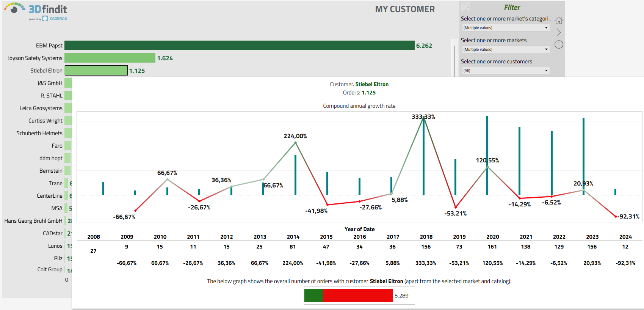
Task: Click the green segment of the orders bar
Action: pos(313,296)
